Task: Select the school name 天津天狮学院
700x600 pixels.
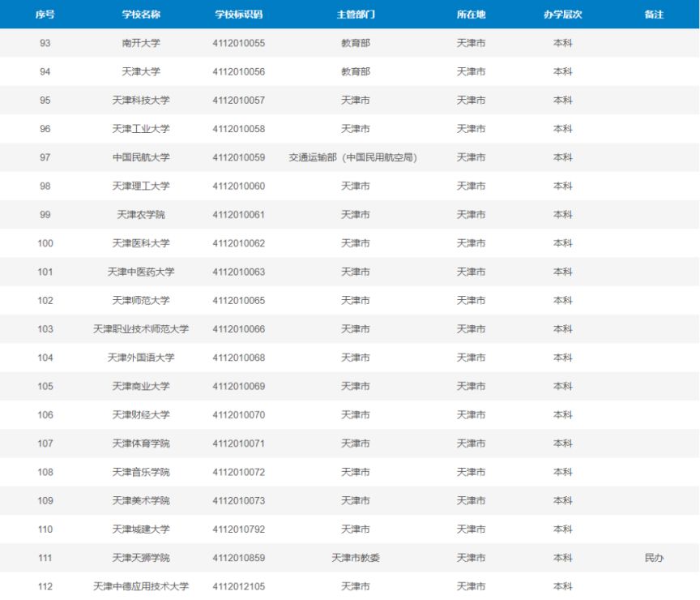Action: [141, 558]
